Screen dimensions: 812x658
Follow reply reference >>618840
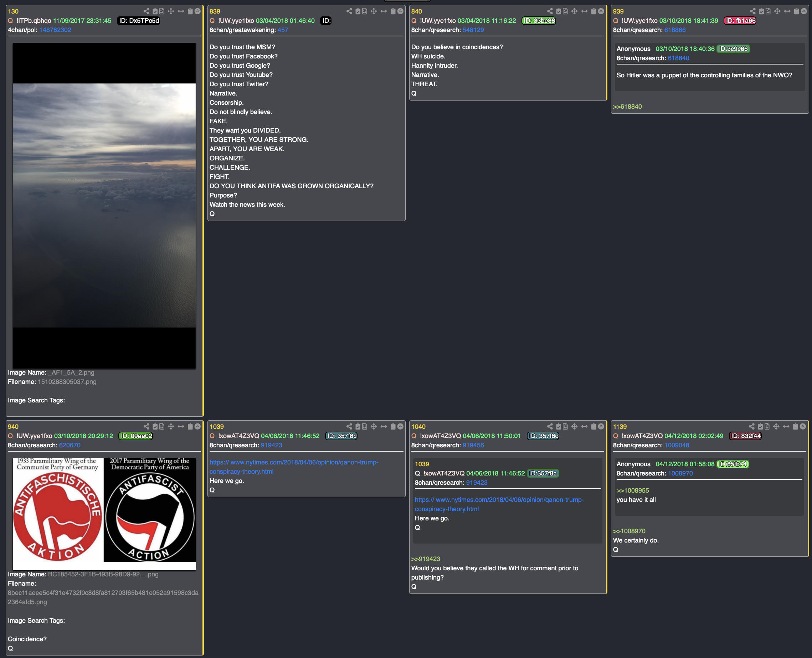pyautogui.click(x=627, y=107)
